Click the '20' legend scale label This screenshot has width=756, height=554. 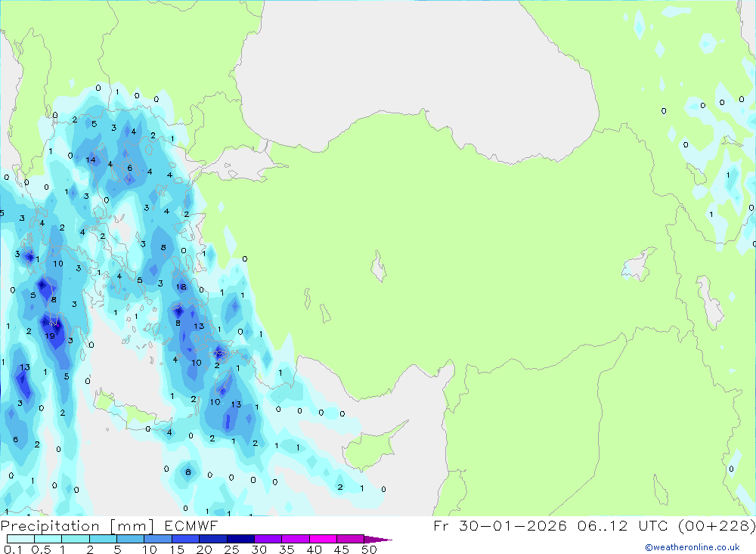coord(204,549)
